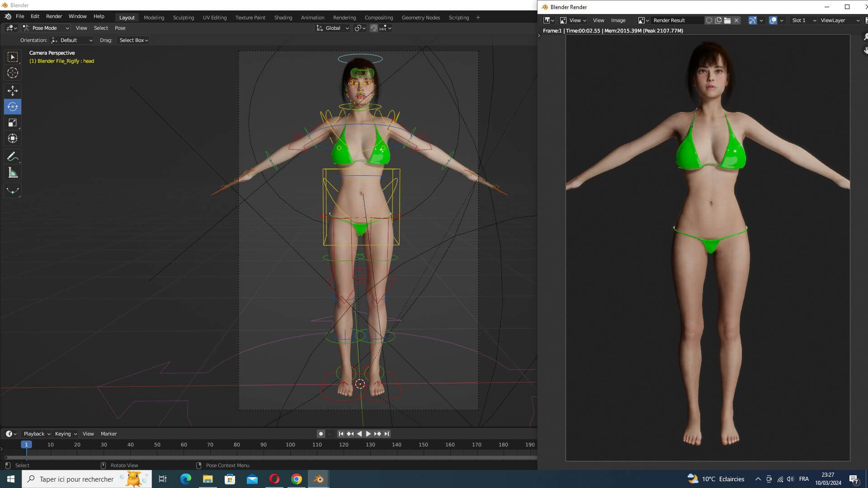Switch to the Shading workspace tab
Viewport: 868px width, 488px height.
283,18
